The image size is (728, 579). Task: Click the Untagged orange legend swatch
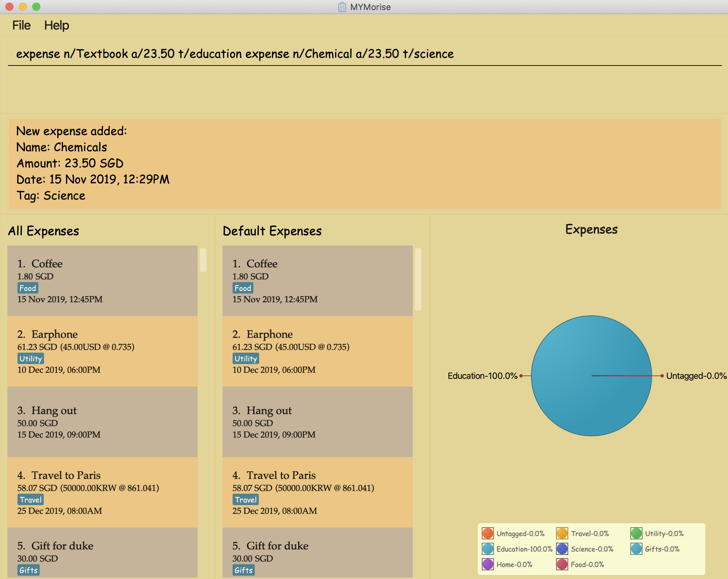[x=488, y=533]
